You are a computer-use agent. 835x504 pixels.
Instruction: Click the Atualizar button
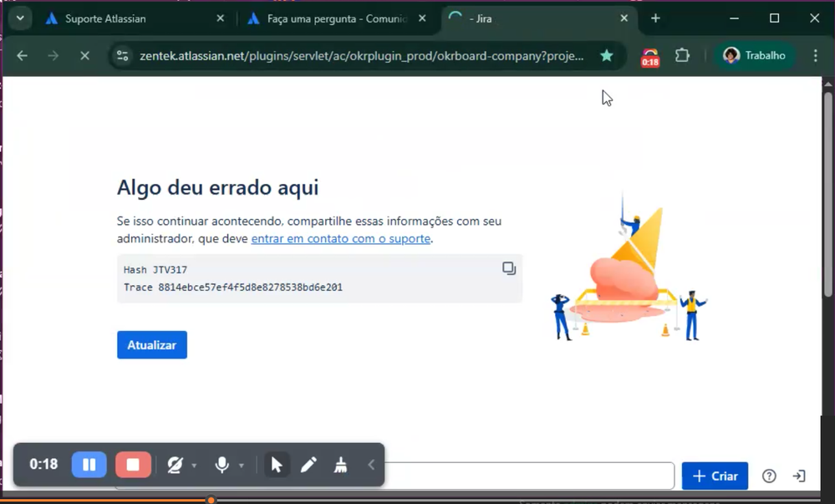[151, 345]
